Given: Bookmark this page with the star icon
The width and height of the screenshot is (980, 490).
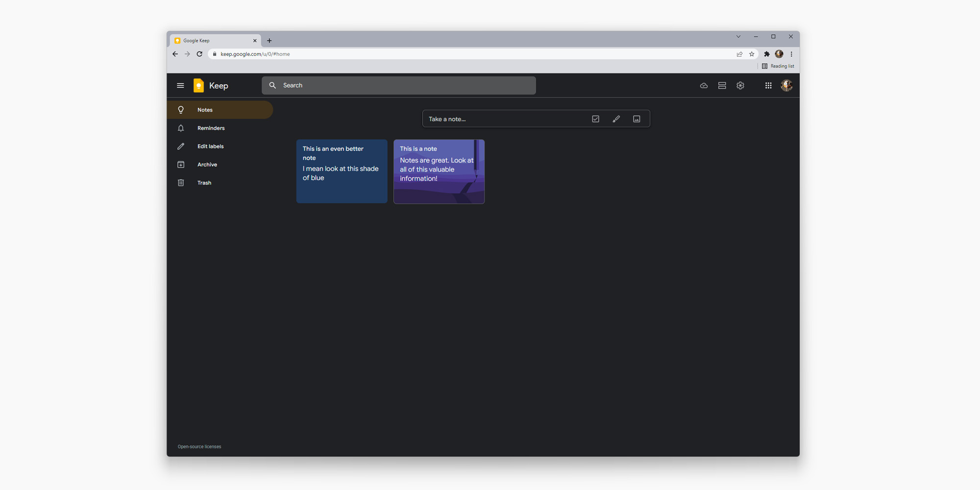Looking at the screenshot, I should coord(752,54).
